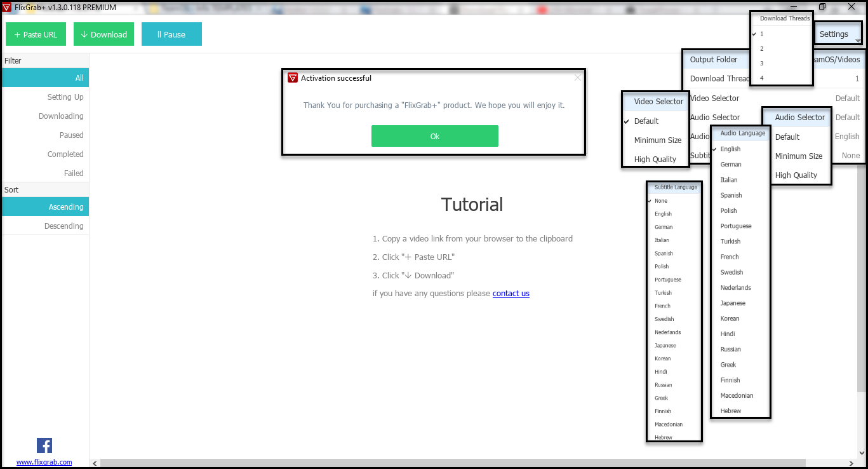Set Download Threads to 3
This screenshot has height=469, width=868.
point(781,63)
